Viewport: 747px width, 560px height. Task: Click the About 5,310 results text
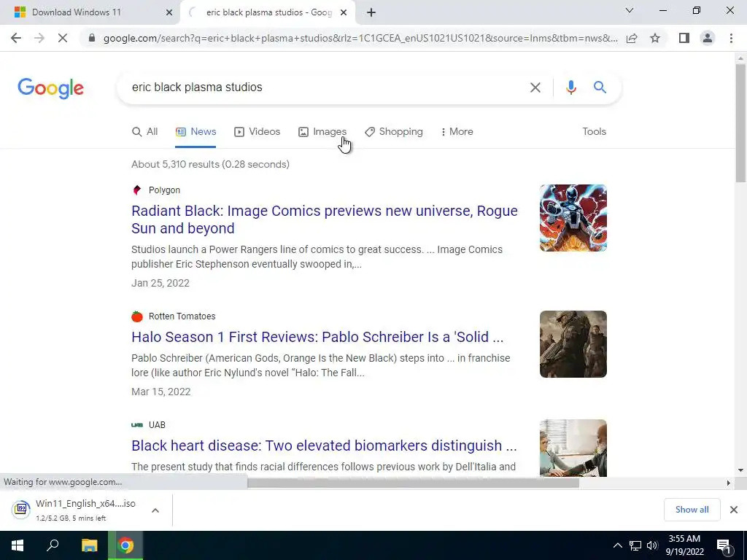[x=210, y=164]
